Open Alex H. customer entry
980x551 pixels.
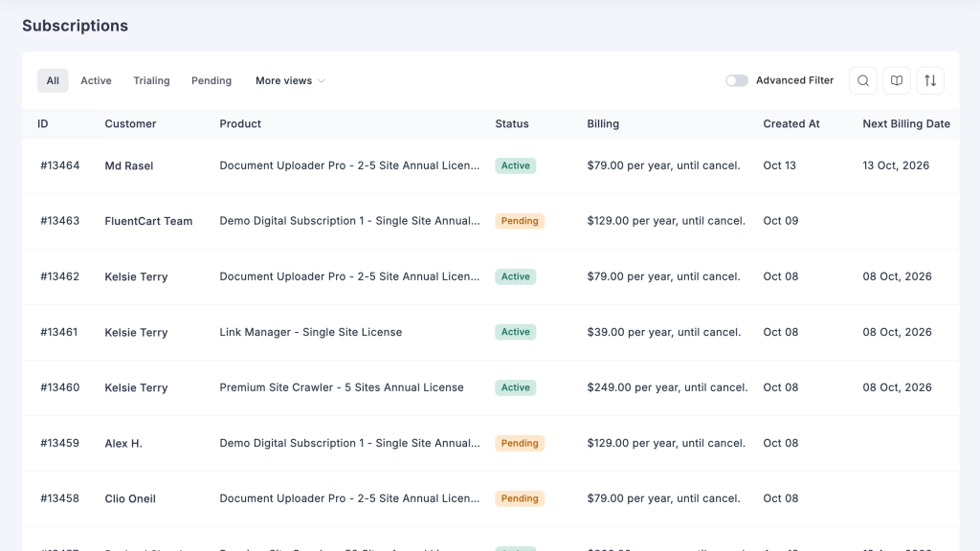click(123, 443)
